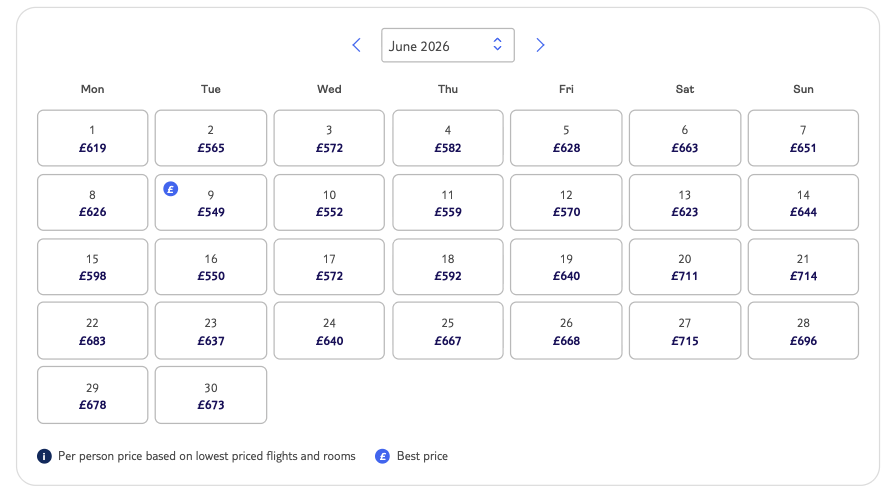Click the Best price legend icon
The height and width of the screenshot is (496, 892).
point(382,456)
